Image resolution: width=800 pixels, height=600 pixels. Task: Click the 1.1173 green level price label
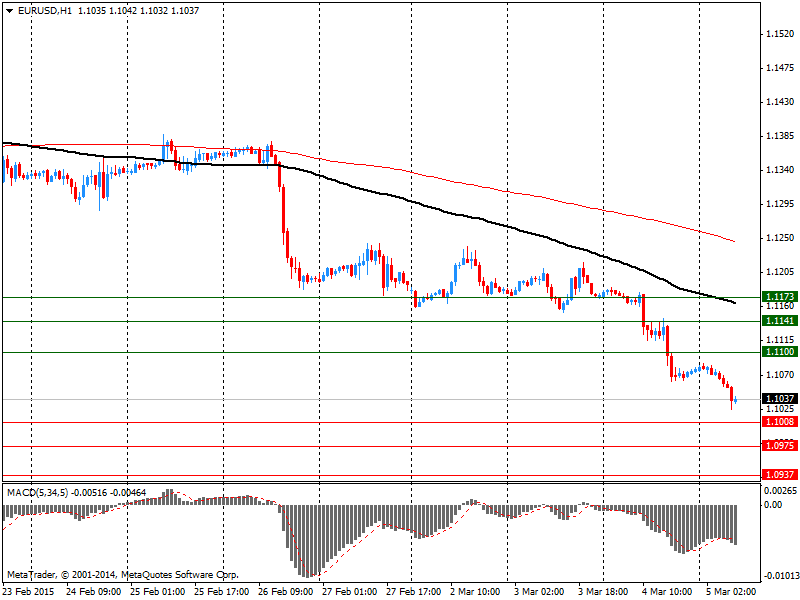coord(780,296)
